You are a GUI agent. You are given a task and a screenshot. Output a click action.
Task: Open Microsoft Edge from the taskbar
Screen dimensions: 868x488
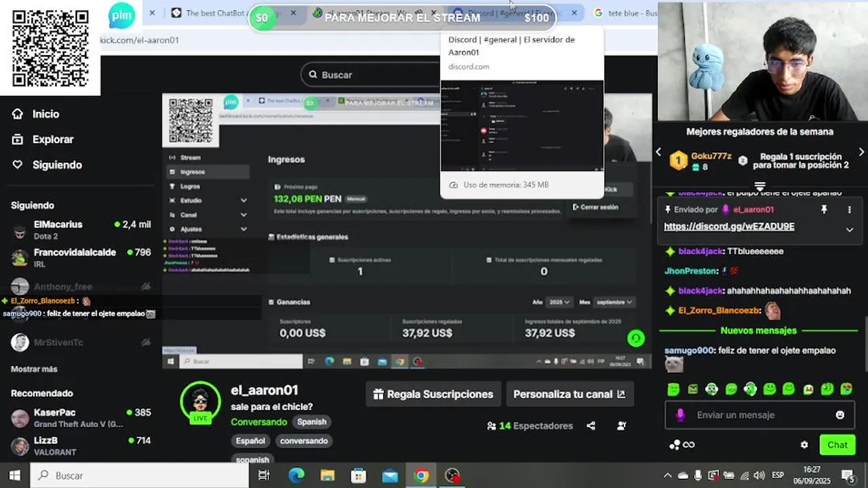point(296,475)
